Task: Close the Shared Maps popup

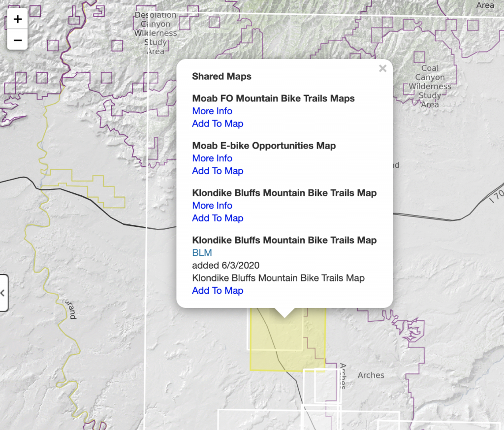Action: coord(382,68)
